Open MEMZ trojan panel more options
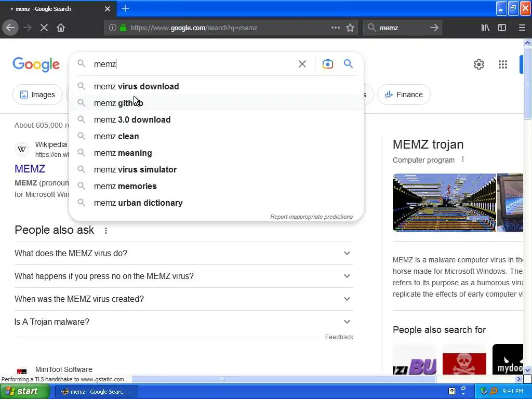The width and height of the screenshot is (532, 399). point(463,159)
